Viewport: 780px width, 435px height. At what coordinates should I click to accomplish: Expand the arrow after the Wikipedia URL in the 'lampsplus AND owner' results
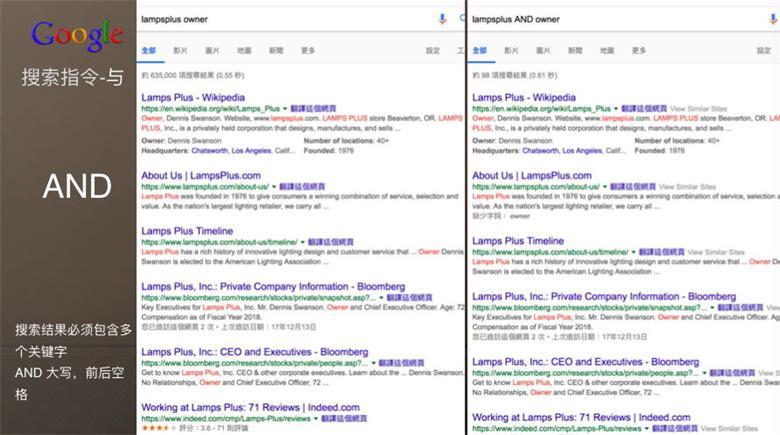[x=616, y=109]
